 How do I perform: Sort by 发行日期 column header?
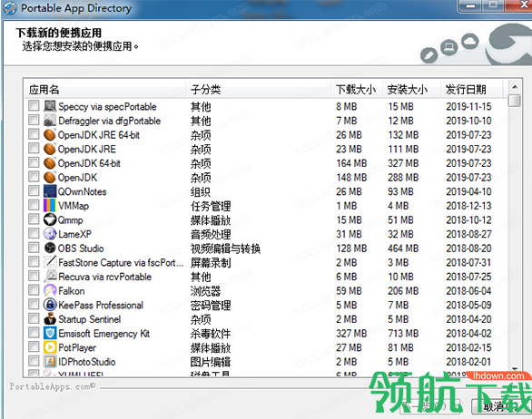click(x=471, y=90)
